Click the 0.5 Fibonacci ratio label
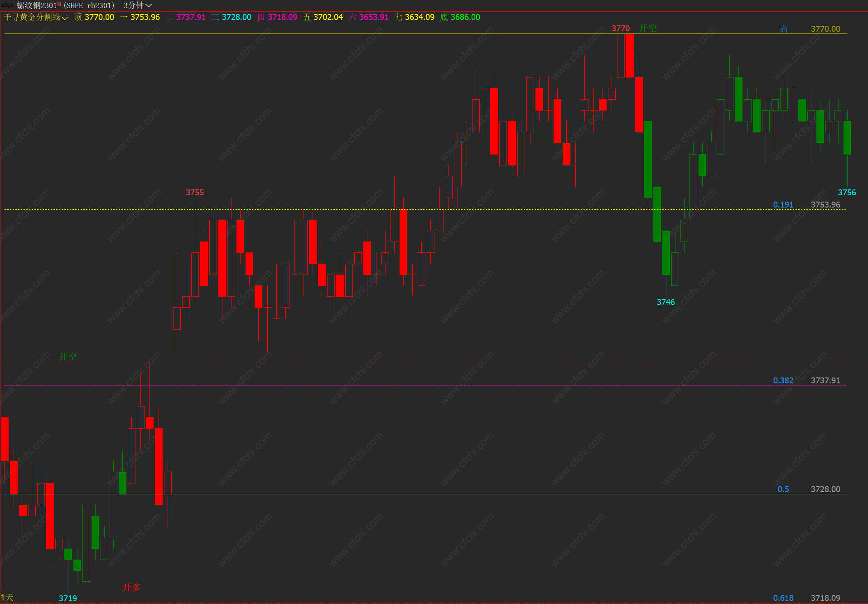The height and width of the screenshot is (604, 868). pos(783,489)
